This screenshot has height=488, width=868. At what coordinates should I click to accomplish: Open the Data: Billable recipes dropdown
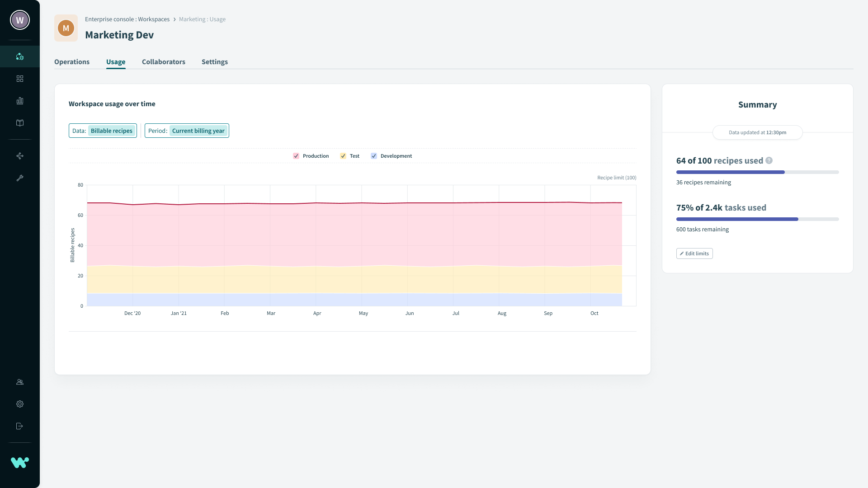pos(103,131)
